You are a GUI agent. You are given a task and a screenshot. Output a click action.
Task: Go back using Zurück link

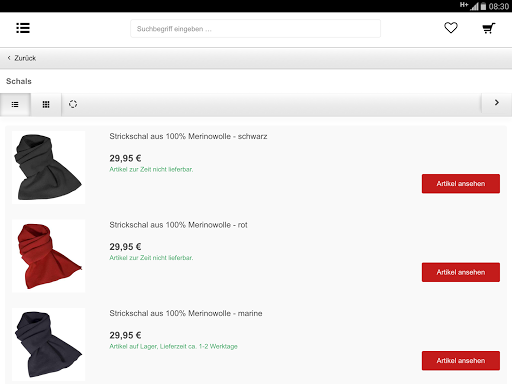pyautogui.click(x=25, y=58)
